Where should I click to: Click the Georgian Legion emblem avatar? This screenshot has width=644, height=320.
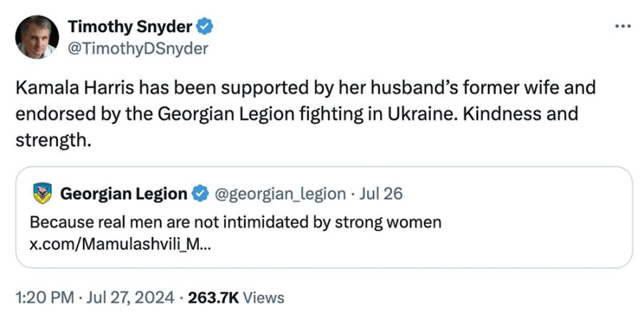tap(42, 193)
